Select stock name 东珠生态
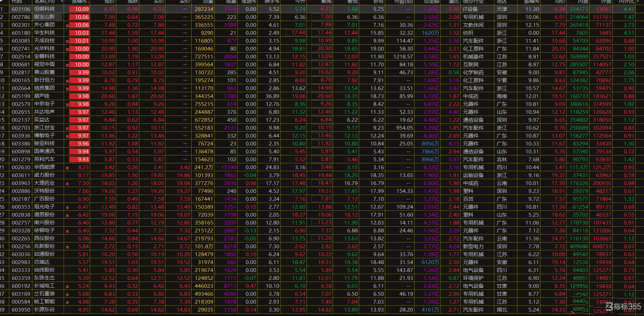Image resolution: width=644 pixels, height=316 pixels. coord(44,278)
